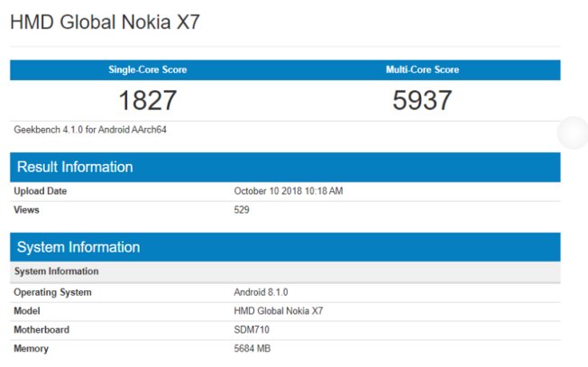588x367 pixels.
Task: Select the multi-core score value 5937
Action: pos(422,100)
